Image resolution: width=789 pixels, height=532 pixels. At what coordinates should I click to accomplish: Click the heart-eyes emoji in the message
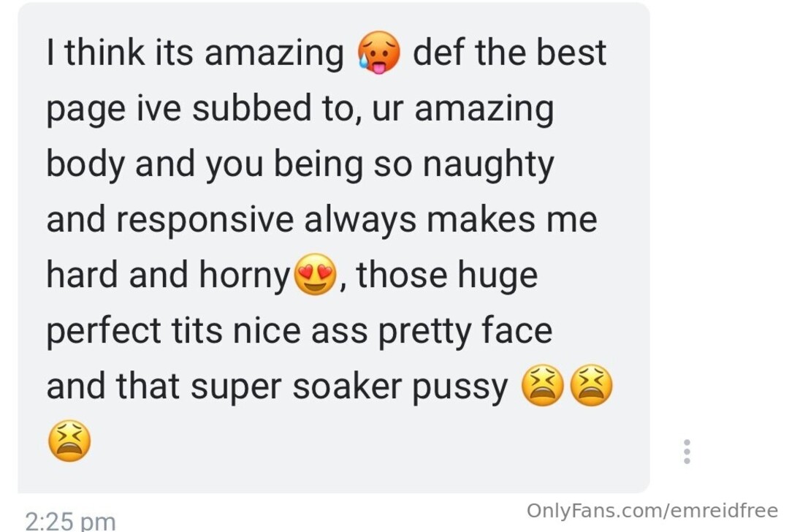coord(315,274)
